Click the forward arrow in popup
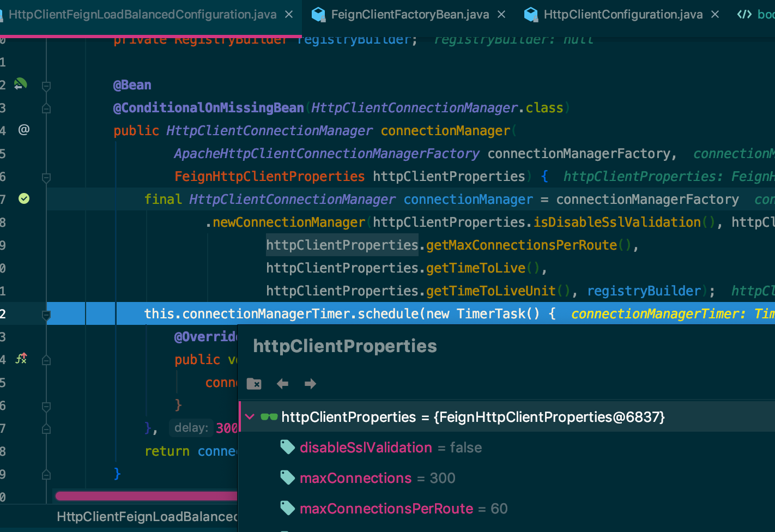 pos(310,384)
